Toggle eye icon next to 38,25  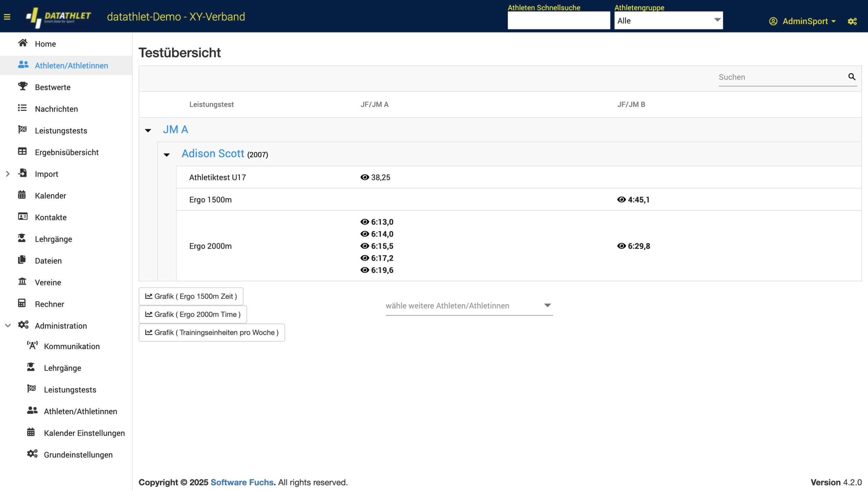point(364,177)
